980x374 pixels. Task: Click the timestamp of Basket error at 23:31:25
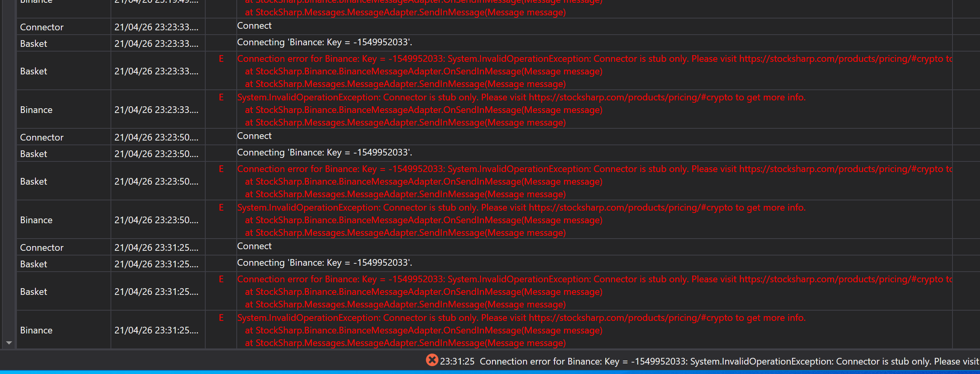tap(156, 292)
